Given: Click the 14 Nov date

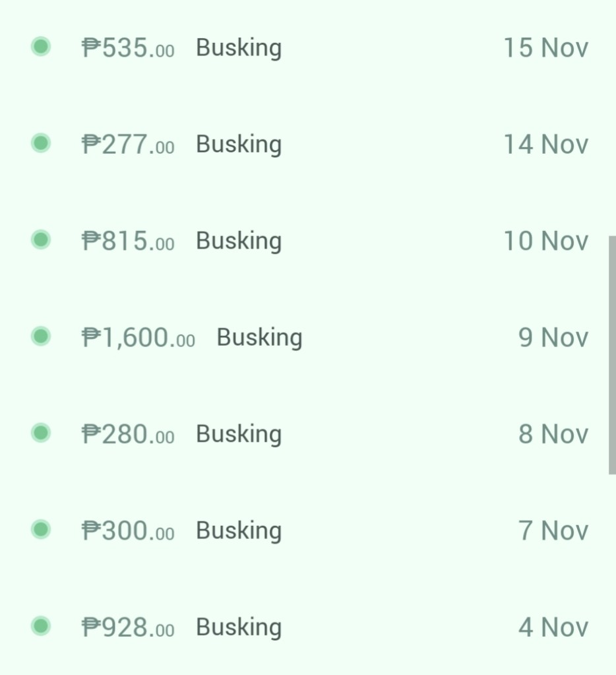Looking at the screenshot, I should [545, 144].
